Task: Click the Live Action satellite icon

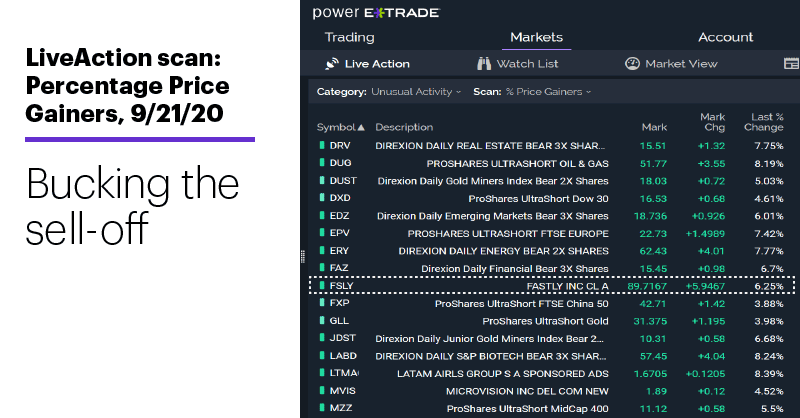Action: click(x=332, y=64)
